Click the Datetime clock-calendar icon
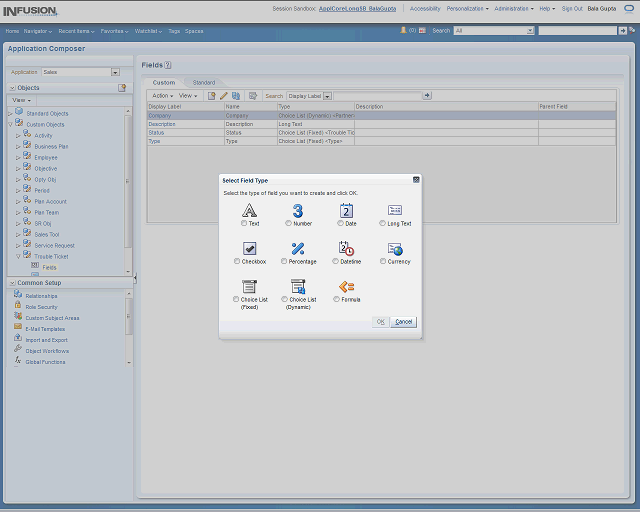The width and height of the screenshot is (640, 512). [x=346, y=248]
